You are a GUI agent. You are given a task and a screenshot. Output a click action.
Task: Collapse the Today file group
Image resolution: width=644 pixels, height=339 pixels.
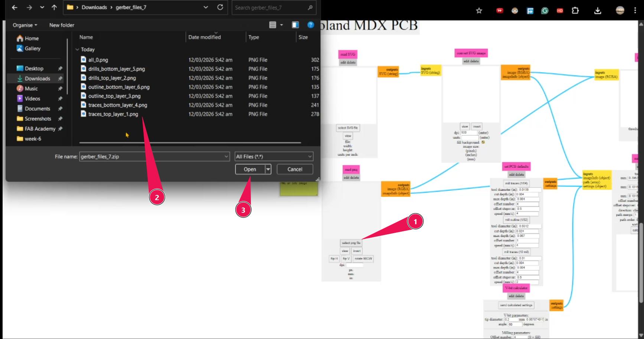coord(77,49)
